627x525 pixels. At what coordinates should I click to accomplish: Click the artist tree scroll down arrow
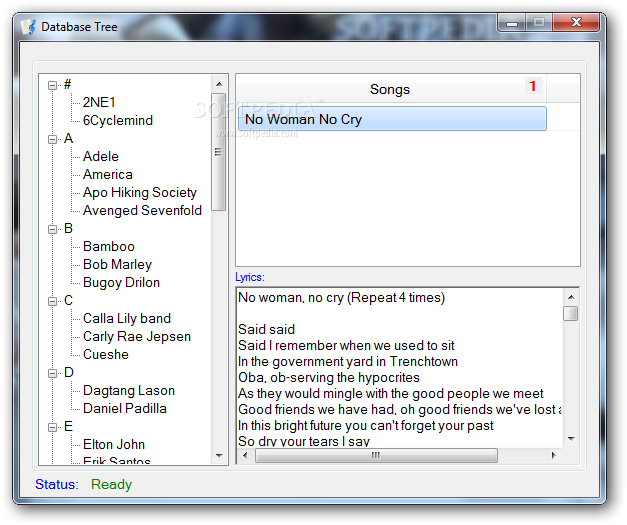(x=219, y=455)
